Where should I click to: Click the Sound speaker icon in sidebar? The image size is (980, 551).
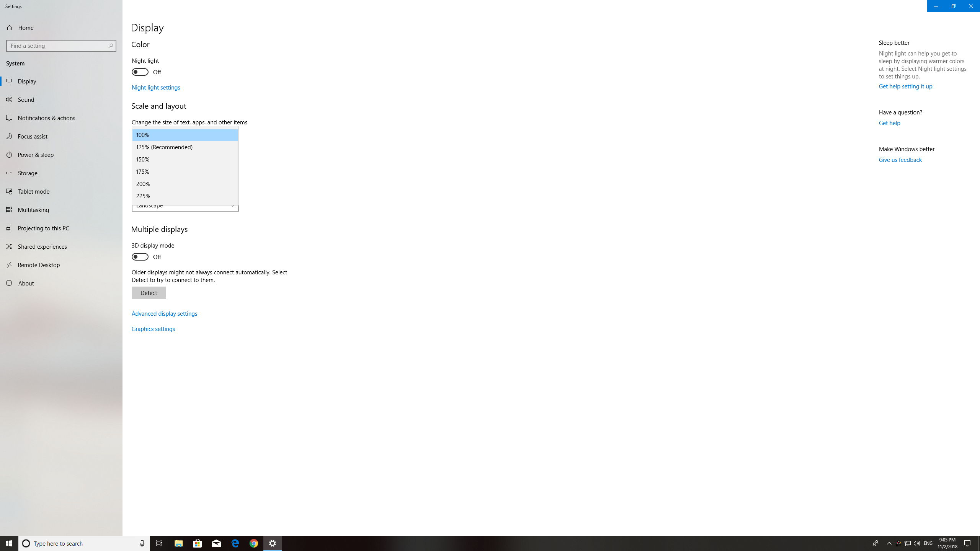10,99
